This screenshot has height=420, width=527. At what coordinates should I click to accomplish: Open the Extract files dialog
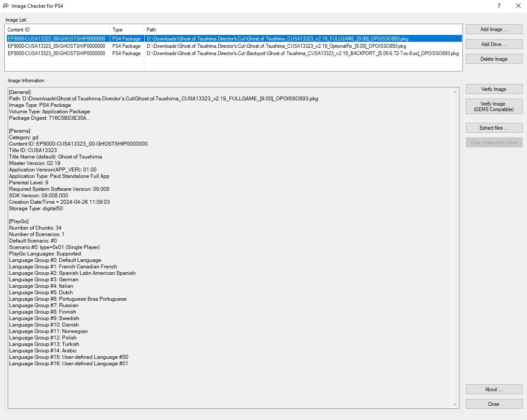pos(494,128)
